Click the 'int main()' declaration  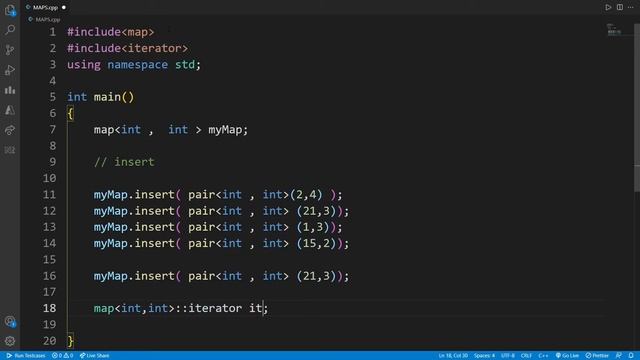[100, 97]
